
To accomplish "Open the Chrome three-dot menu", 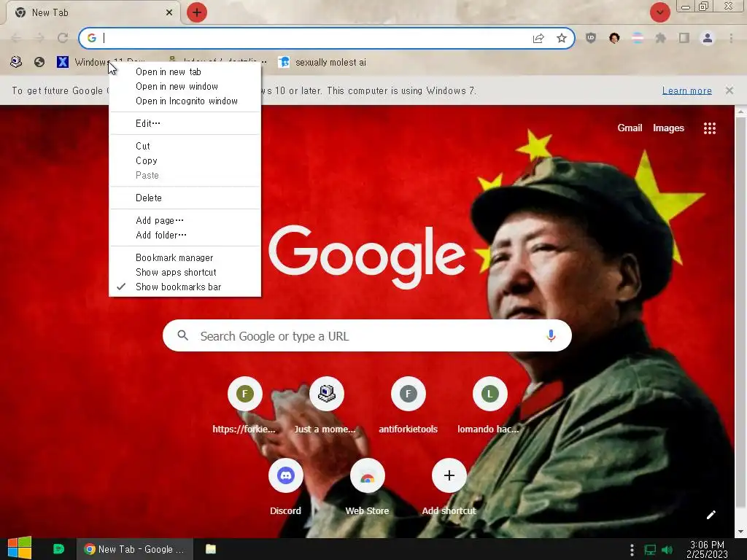I will (x=731, y=38).
